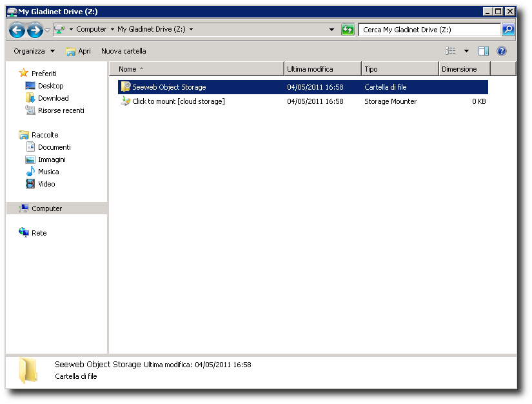Click the Download folder icon in sidebar
The width and height of the screenshot is (532, 404).
(x=30, y=98)
